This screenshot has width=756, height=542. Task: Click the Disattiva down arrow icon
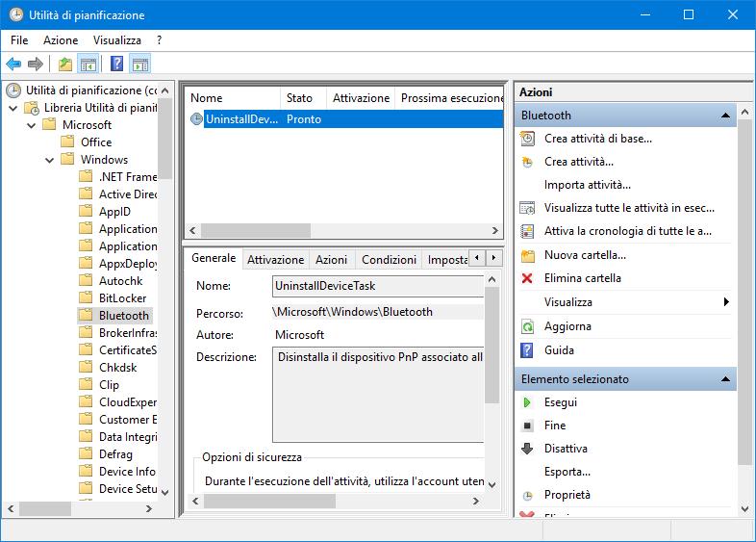coord(527,449)
